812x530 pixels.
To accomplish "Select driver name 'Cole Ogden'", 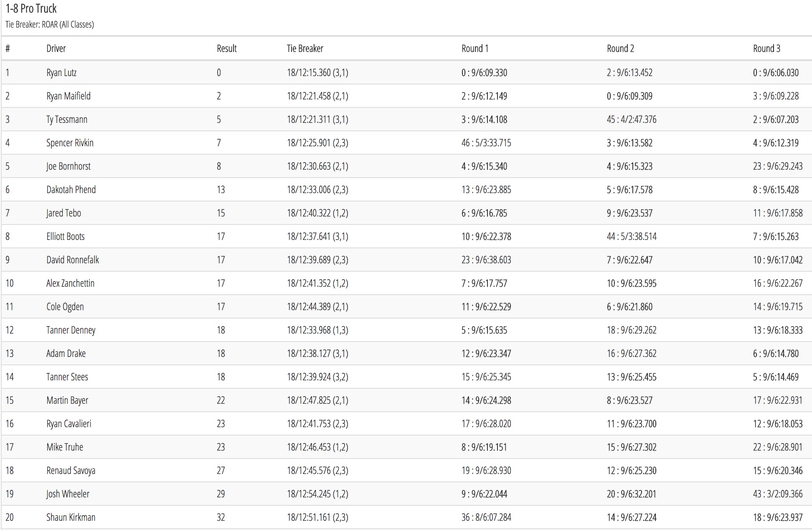I will point(65,307).
